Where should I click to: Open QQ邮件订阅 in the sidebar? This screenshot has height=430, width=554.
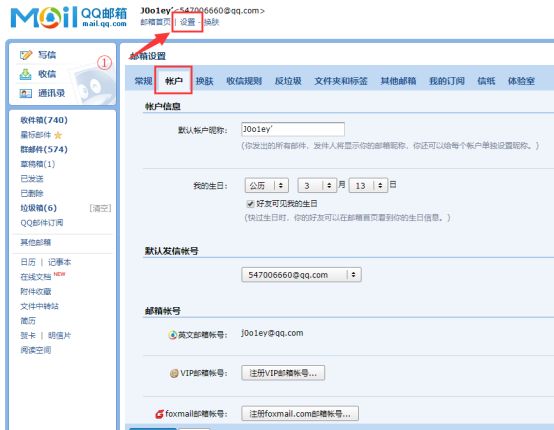(42, 223)
